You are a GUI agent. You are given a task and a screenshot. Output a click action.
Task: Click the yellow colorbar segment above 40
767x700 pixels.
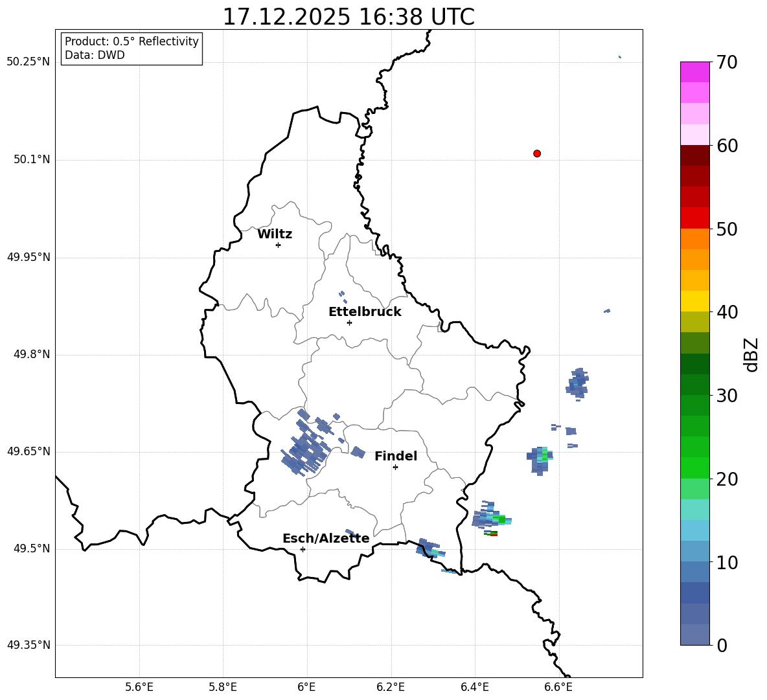pos(694,301)
